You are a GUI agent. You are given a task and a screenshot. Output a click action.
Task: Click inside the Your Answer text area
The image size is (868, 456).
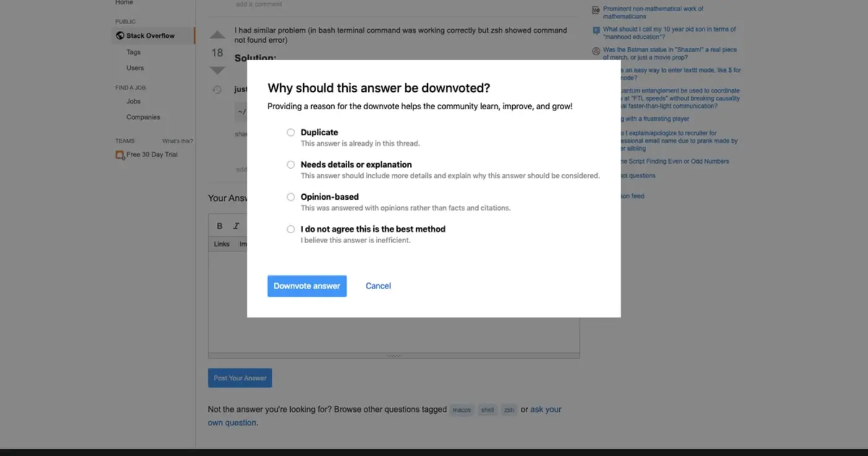[x=394, y=301]
